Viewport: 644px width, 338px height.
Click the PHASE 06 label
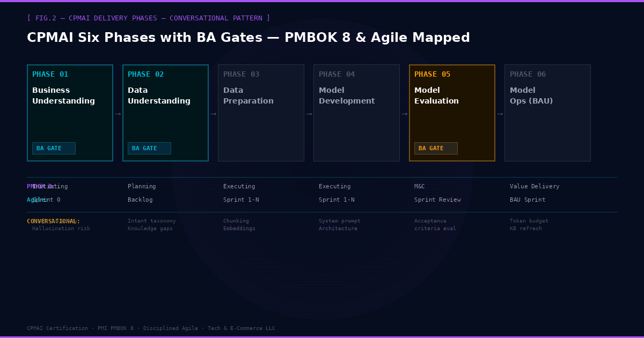(528, 75)
